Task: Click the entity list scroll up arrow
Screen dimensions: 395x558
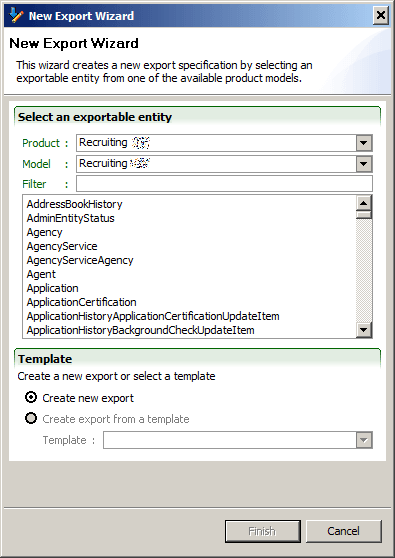Action: [364, 203]
